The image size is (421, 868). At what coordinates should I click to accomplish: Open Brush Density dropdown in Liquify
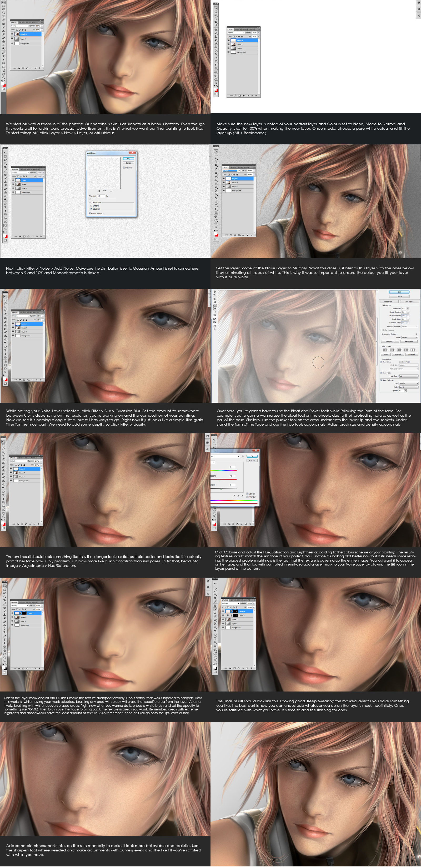[x=408, y=312]
